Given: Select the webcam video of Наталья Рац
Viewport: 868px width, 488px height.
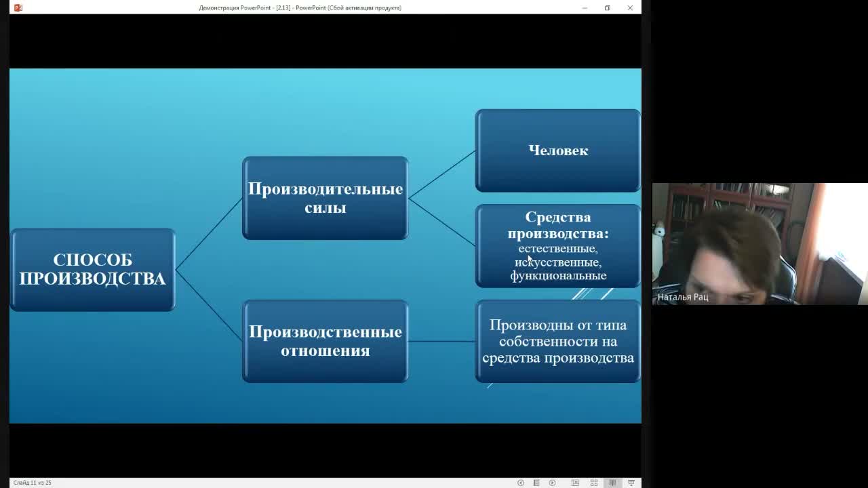Looking at the screenshot, I should click(759, 244).
